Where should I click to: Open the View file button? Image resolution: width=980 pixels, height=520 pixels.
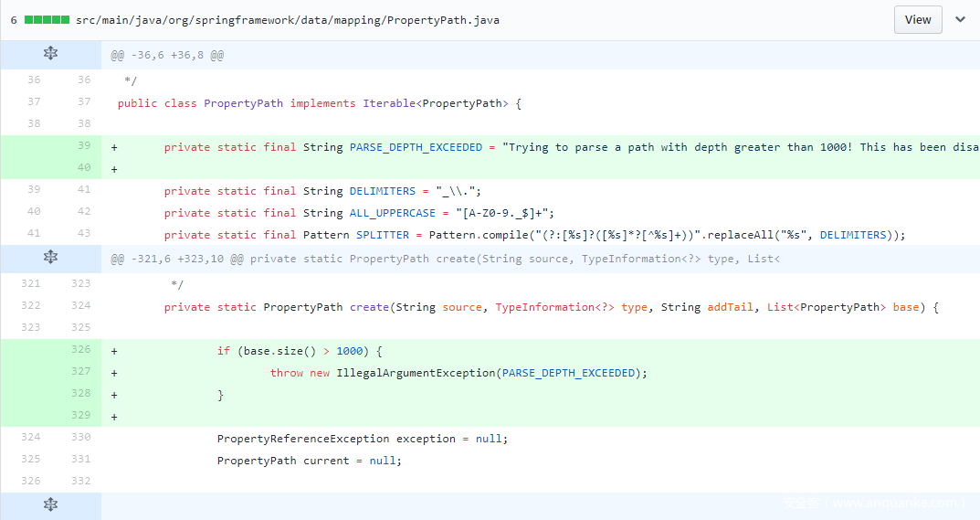tap(918, 19)
